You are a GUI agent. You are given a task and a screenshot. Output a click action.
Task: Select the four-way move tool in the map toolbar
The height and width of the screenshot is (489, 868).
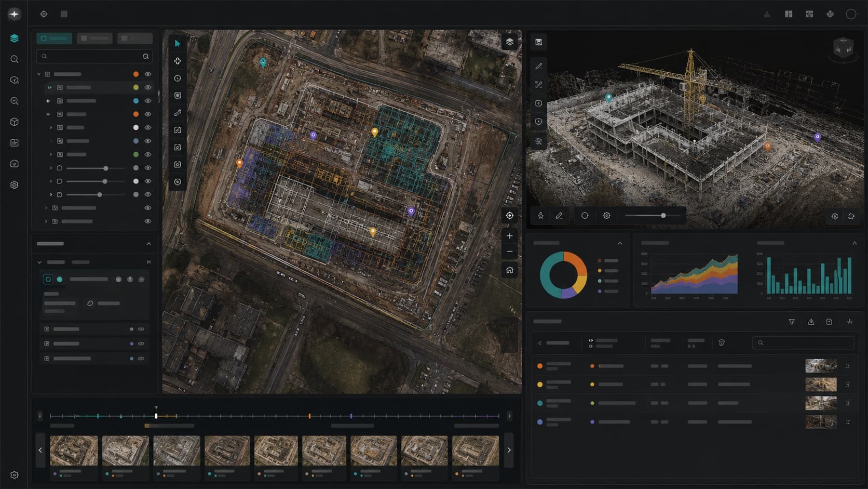(x=178, y=61)
